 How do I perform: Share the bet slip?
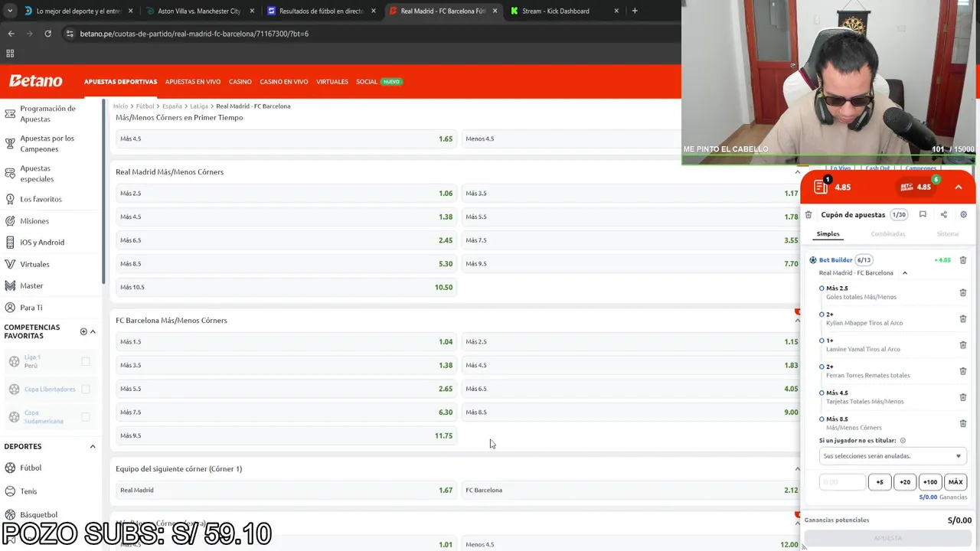click(x=943, y=215)
